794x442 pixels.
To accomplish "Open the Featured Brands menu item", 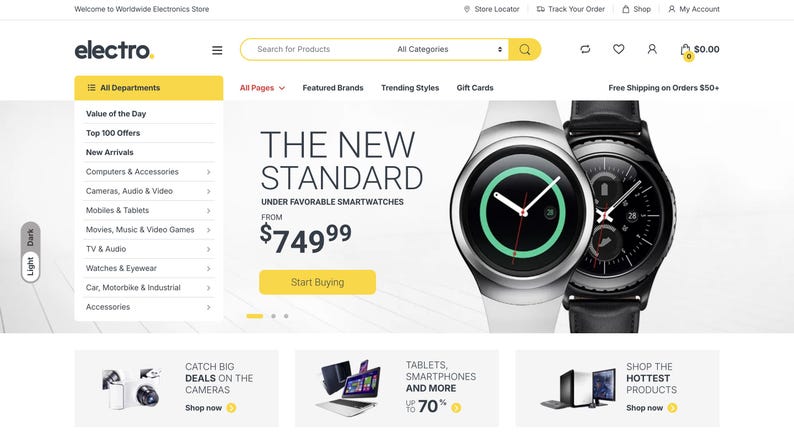I will (x=333, y=88).
